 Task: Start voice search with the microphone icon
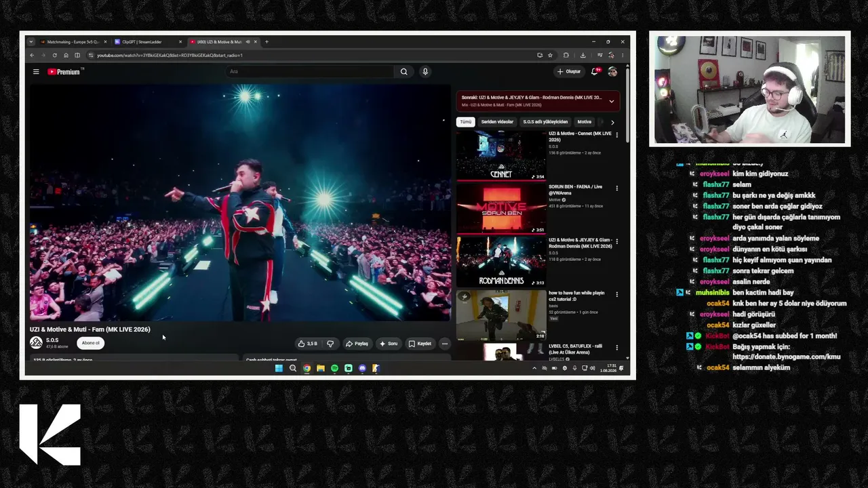(425, 71)
